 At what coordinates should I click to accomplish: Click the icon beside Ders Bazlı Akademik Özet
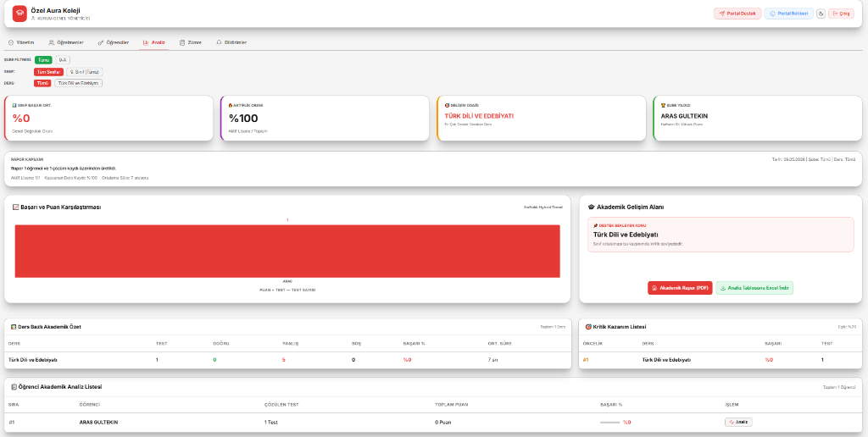(x=14, y=327)
